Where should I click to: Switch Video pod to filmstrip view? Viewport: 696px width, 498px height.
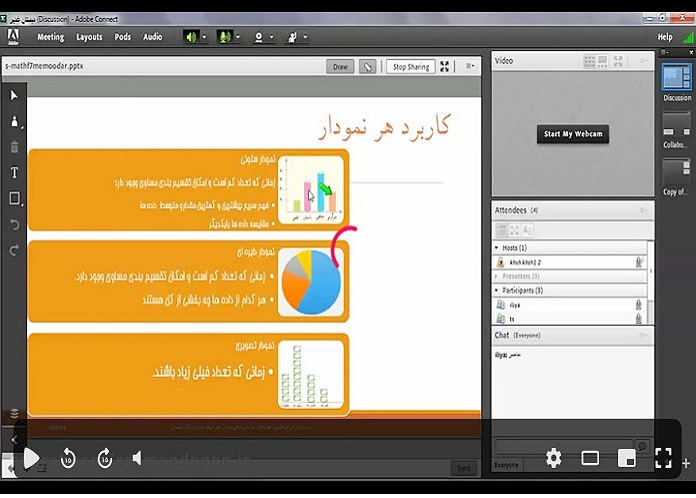point(602,61)
